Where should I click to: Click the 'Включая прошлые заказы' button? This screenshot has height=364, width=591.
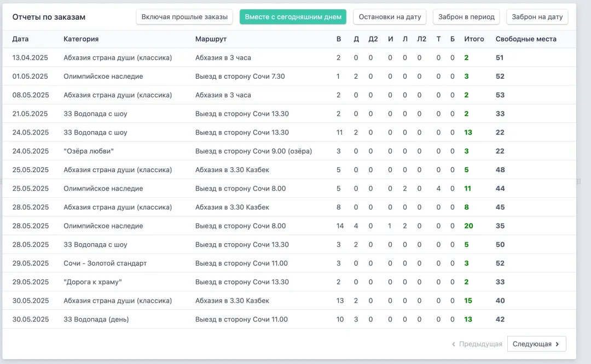184,17
